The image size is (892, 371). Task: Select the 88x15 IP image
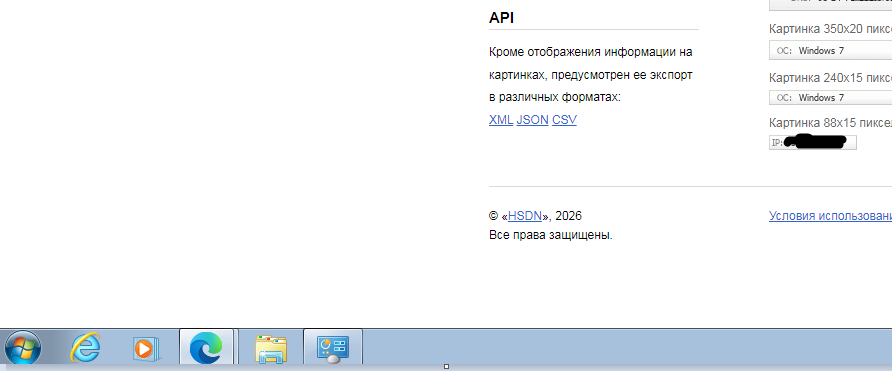pos(812,142)
